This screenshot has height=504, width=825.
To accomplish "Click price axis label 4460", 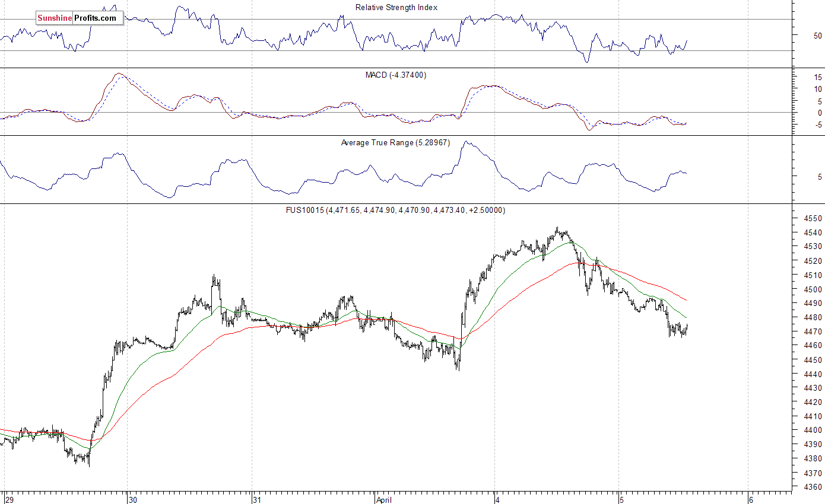I will click(x=813, y=346).
